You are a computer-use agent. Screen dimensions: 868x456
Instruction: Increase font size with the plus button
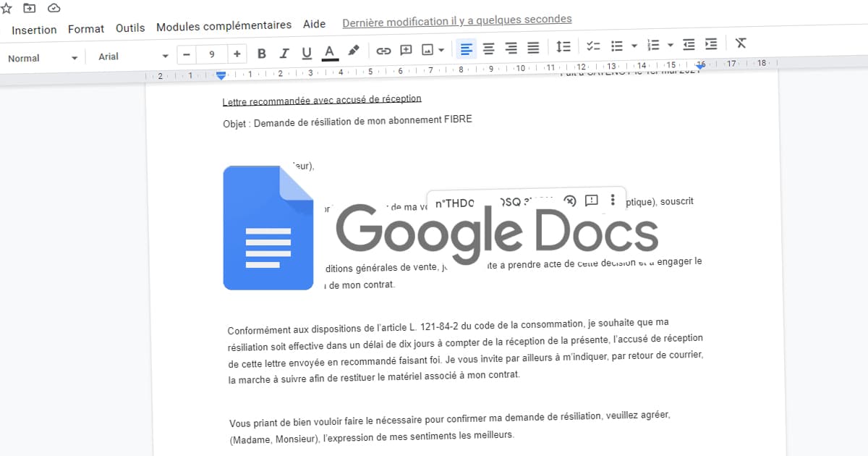(237, 54)
